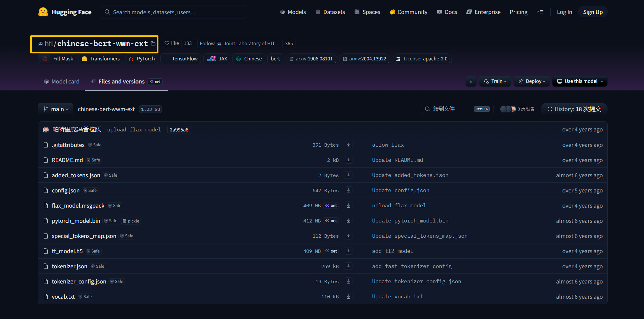
Task: Open arxiv:1906.08101 tag
Action: tap(311, 59)
